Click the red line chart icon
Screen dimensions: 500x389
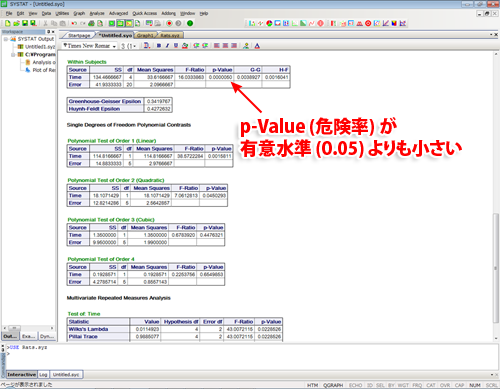click(x=312, y=23)
